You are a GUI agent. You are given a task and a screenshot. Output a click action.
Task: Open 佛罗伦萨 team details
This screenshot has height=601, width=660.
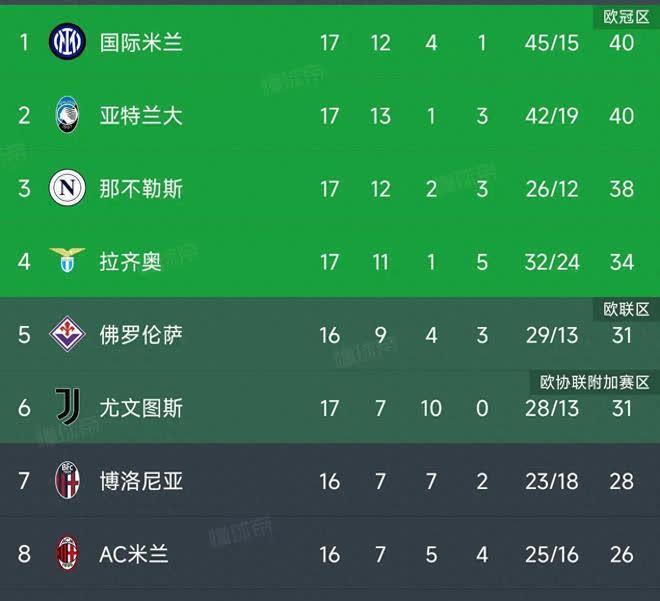pos(141,335)
